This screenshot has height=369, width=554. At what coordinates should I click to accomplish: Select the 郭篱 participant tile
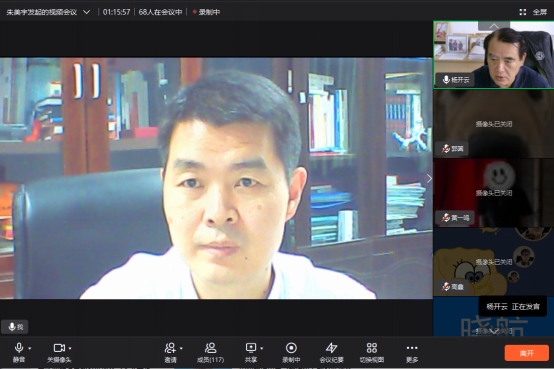[x=494, y=124]
